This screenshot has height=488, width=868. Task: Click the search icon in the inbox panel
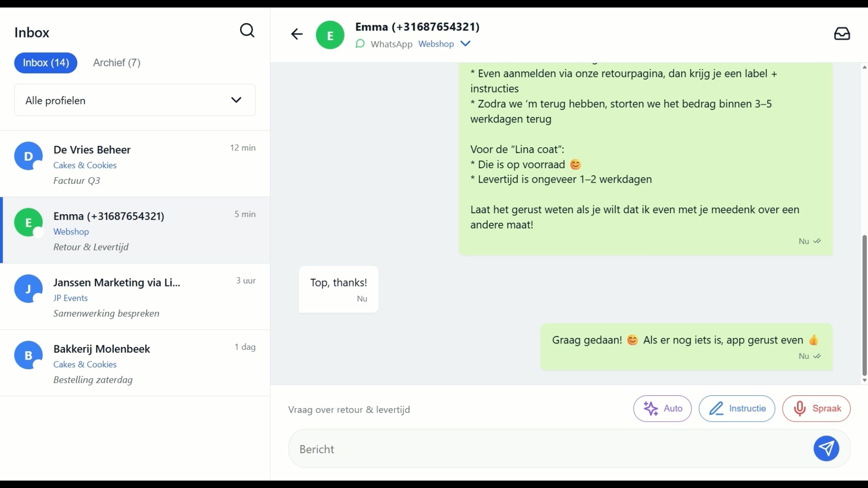(247, 30)
